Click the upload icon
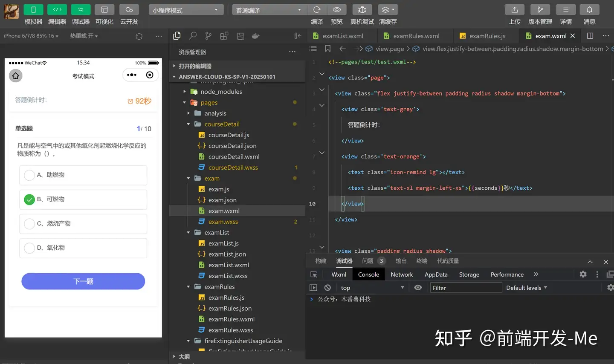Screen dimensions: 614x364 click(x=515, y=9)
